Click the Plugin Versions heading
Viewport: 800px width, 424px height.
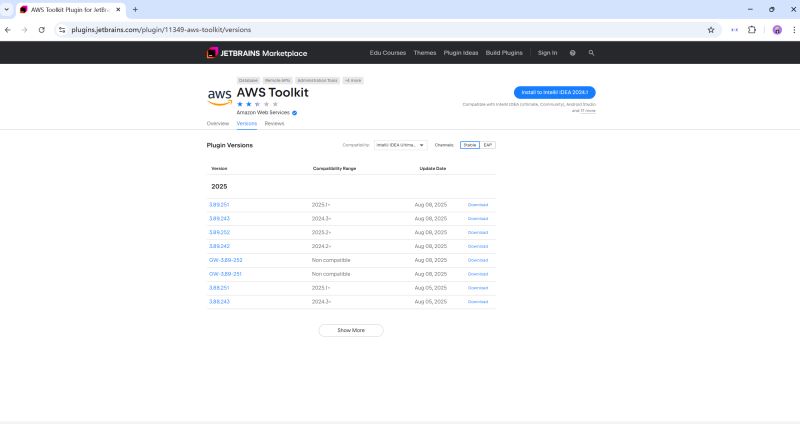point(230,145)
